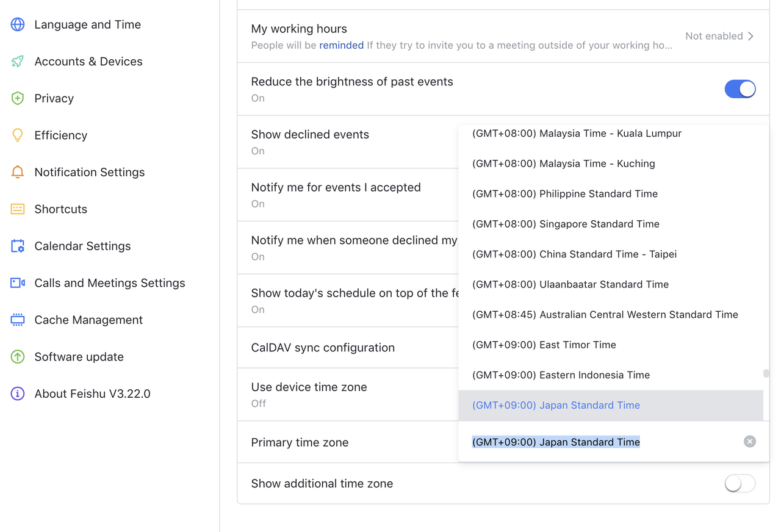Toggle Reduce the brightness of past events

[x=740, y=89]
